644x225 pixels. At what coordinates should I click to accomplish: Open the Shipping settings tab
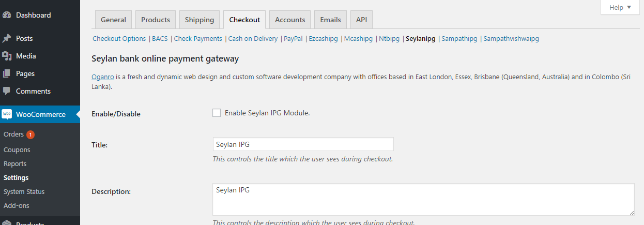pos(200,20)
